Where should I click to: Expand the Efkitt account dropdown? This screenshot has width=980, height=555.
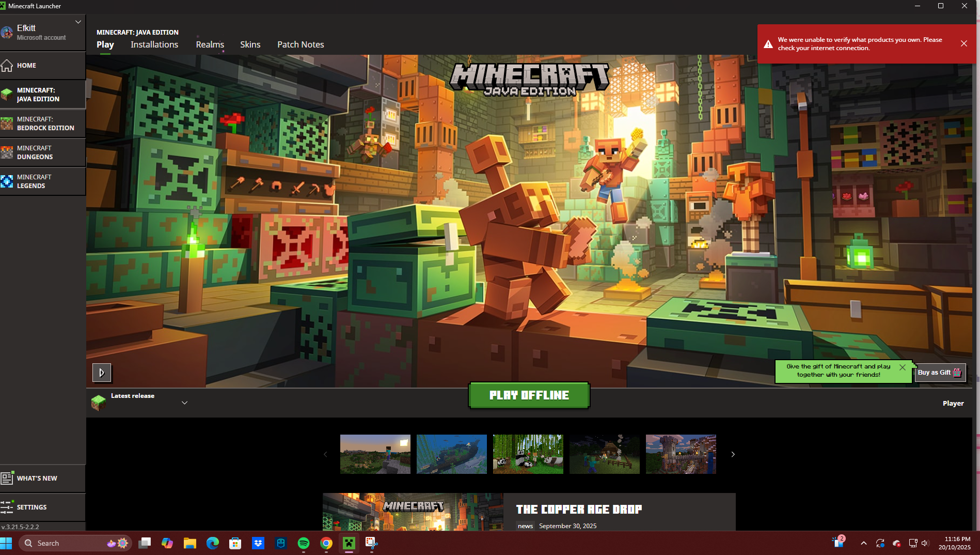78,22
